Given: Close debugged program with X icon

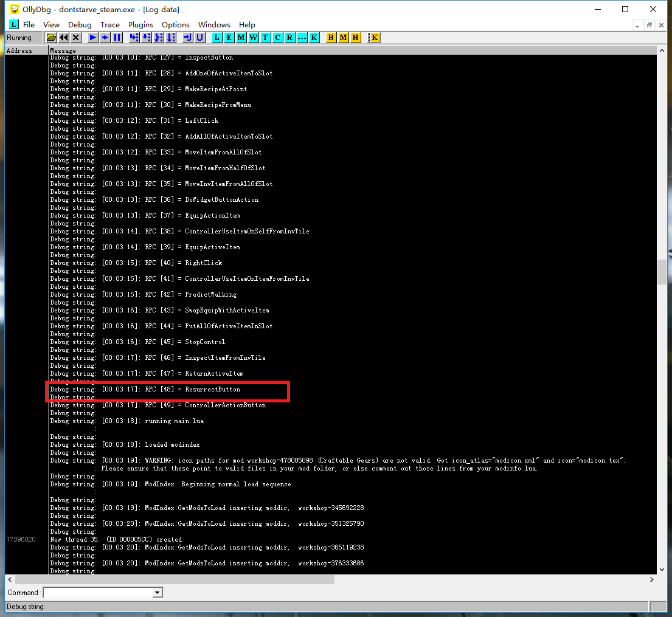Looking at the screenshot, I should 76,38.
